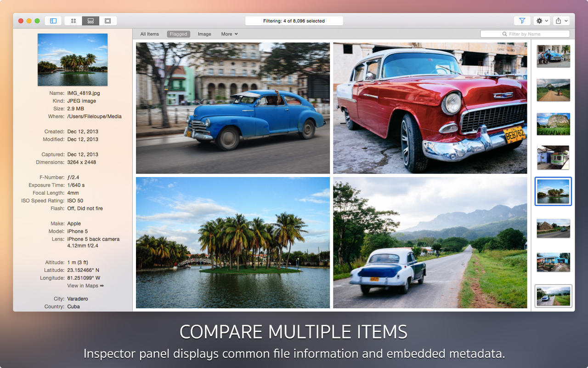Switch to single item view icon
588x368 pixels.
pos(108,21)
